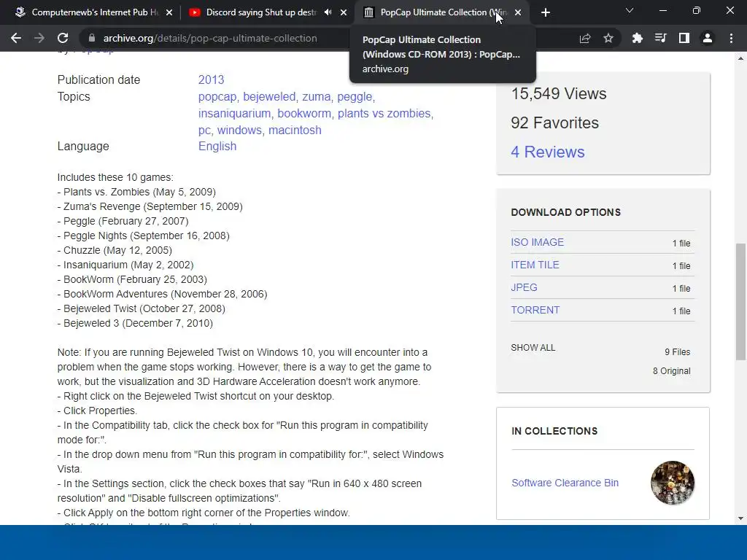Open the macintosh topic link
The width and height of the screenshot is (747, 560).
[295, 130]
